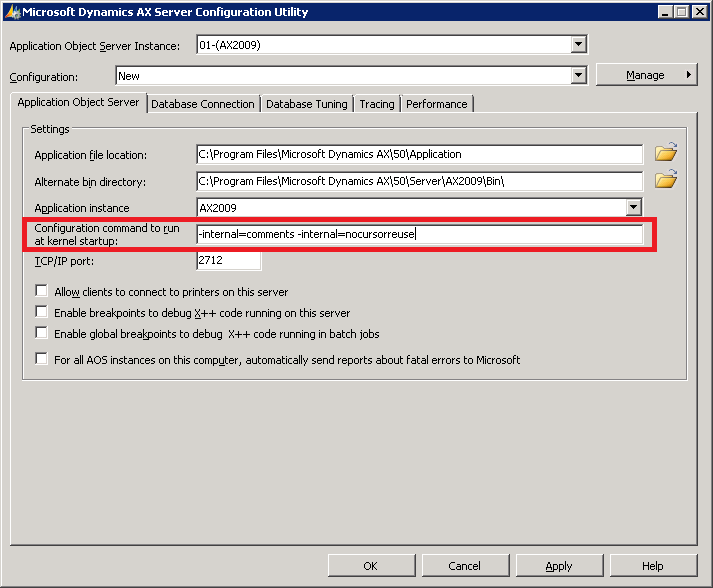Select the Performance tab
The image size is (713, 588).
[437, 104]
